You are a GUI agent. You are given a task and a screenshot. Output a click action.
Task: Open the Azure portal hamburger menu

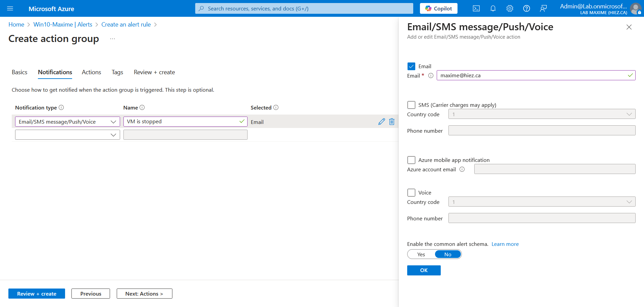click(x=10, y=9)
